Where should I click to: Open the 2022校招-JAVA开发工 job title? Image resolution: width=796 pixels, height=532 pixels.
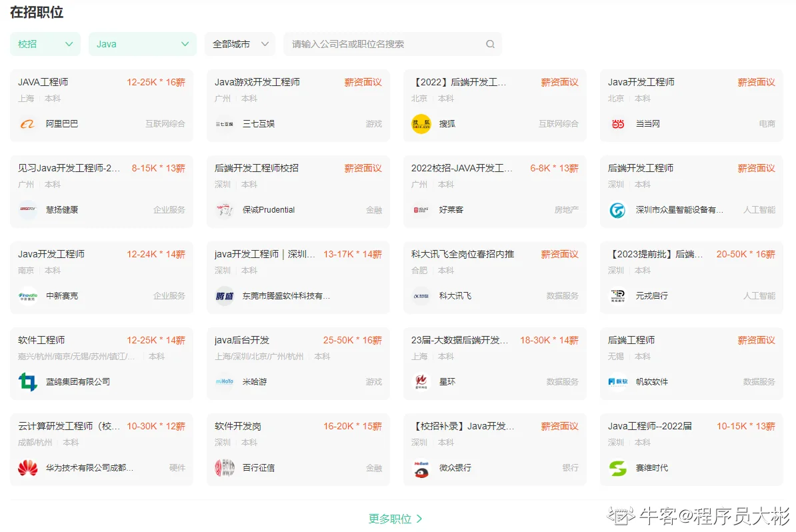pyautogui.click(x=461, y=168)
